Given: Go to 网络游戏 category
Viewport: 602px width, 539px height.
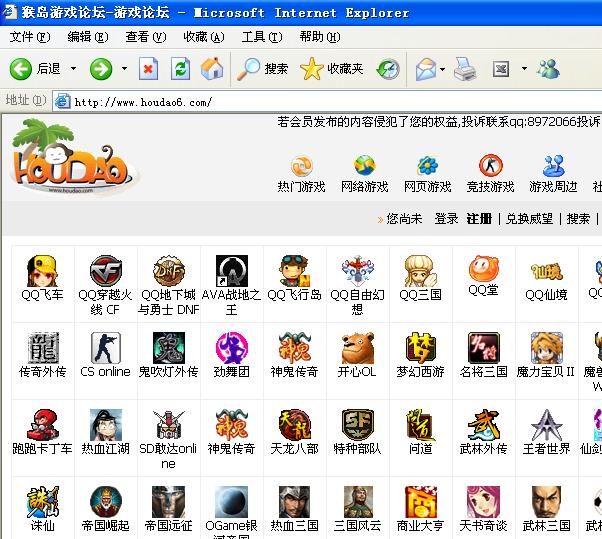Looking at the screenshot, I should point(364,174).
